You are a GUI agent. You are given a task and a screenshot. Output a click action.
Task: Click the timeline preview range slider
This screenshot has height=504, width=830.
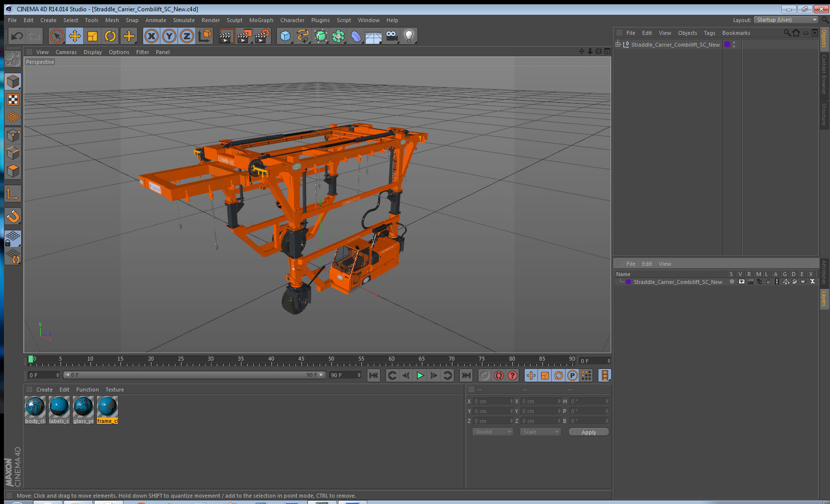tap(194, 375)
